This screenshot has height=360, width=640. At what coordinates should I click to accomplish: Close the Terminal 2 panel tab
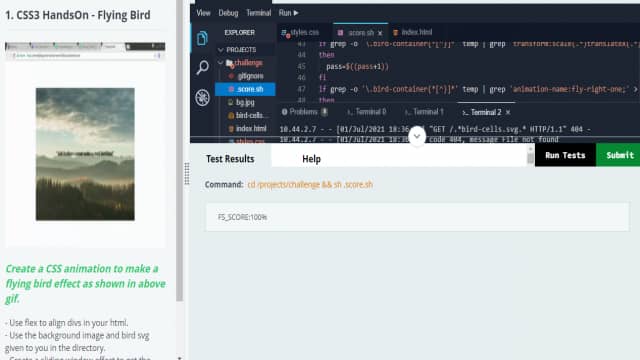(x=508, y=112)
